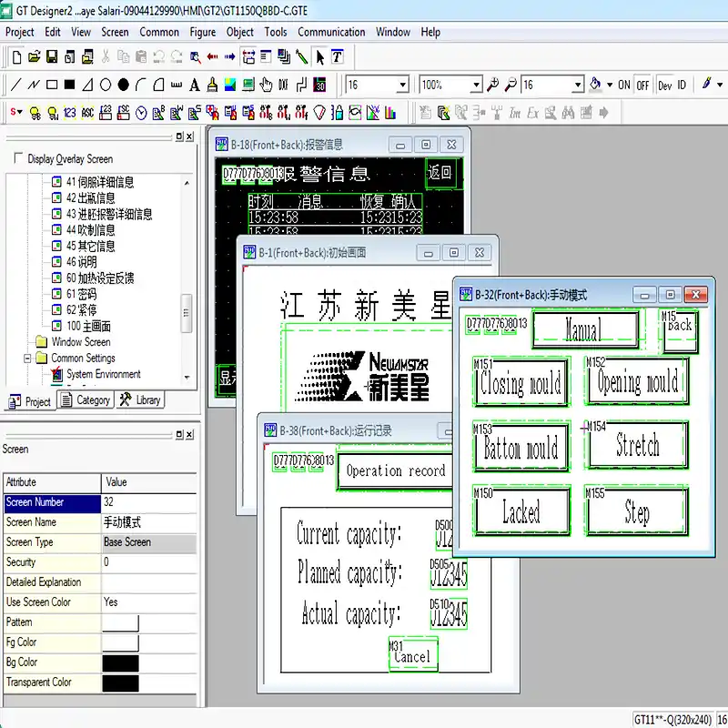Click the Open project folder icon
728x728 pixels.
[x=34, y=56]
